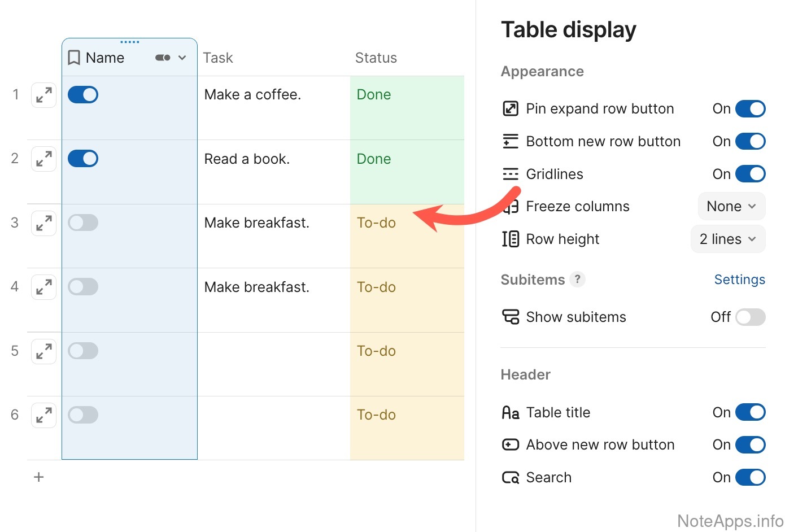This screenshot has width=785, height=532.
Task: Open the Row height 2 lines dropdown
Action: (728, 239)
